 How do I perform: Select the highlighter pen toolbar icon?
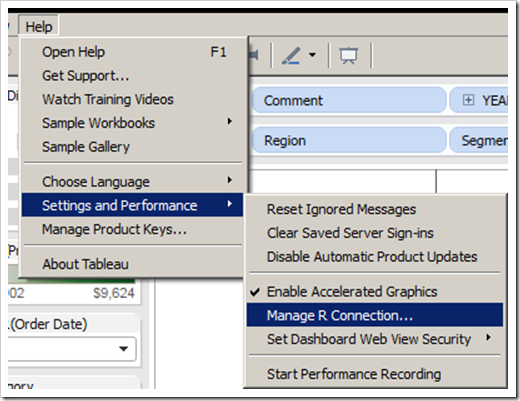click(x=291, y=55)
